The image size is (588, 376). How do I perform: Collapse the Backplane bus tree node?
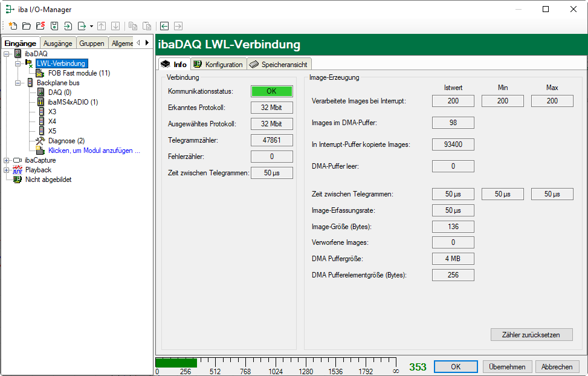pyautogui.click(x=18, y=83)
